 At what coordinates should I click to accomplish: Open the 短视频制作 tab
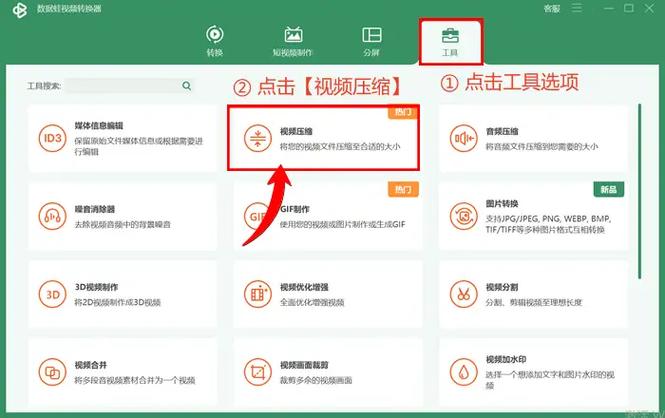coord(293,41)
